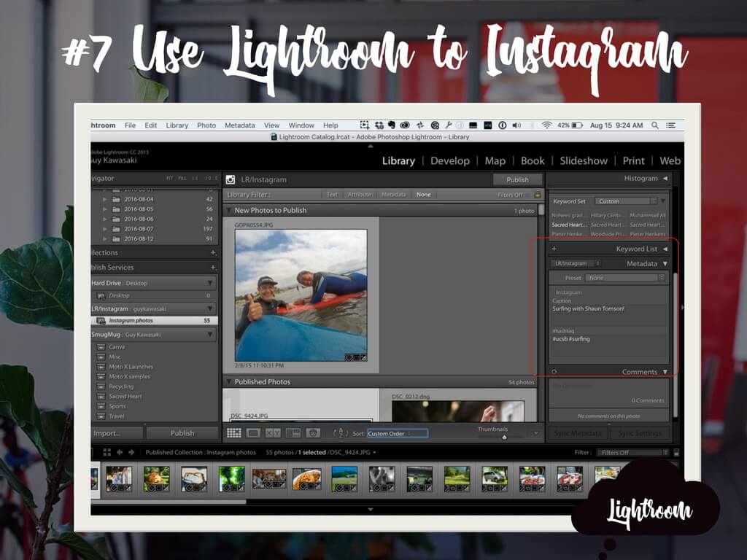
Task: Adjust the Thumbnails size slider
Action: [503, 436]
